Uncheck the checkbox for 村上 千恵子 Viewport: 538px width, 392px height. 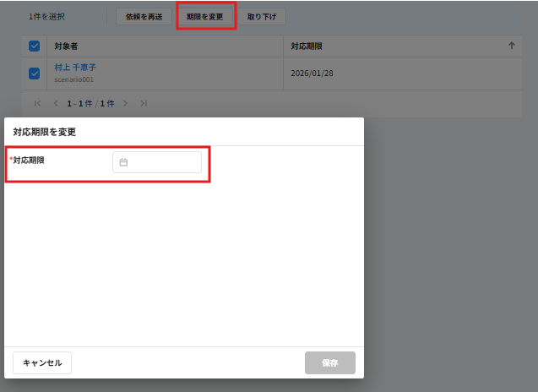tap(34, 73)
